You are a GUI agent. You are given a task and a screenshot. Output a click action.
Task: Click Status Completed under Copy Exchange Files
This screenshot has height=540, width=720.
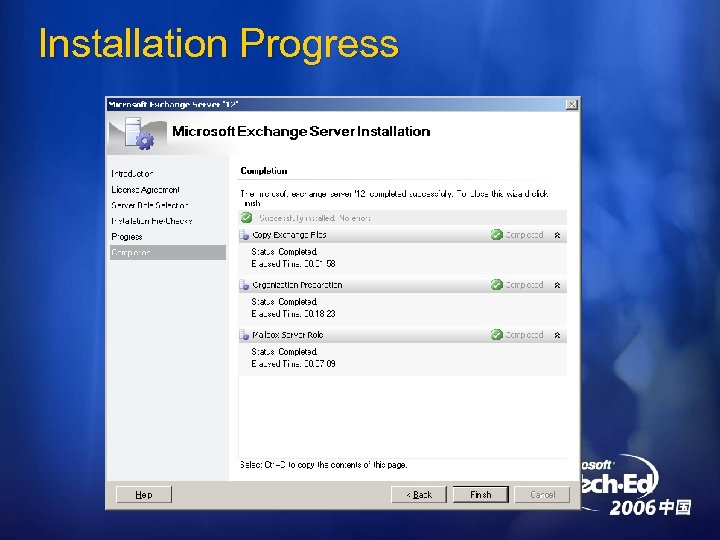[284, 252]
